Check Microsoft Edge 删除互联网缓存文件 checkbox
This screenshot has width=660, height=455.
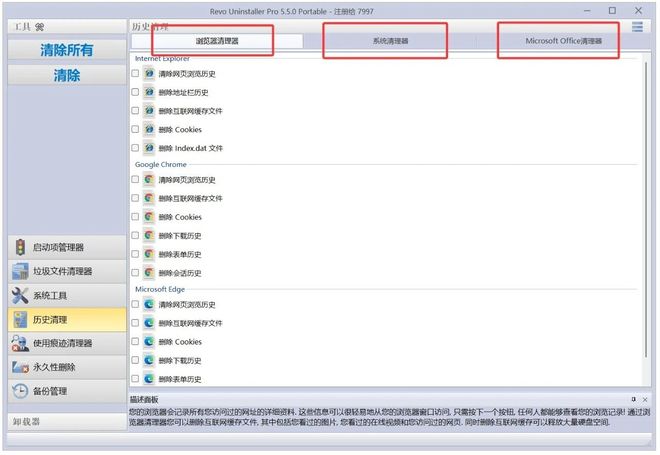pyautogui.click(x=135, y=322)
